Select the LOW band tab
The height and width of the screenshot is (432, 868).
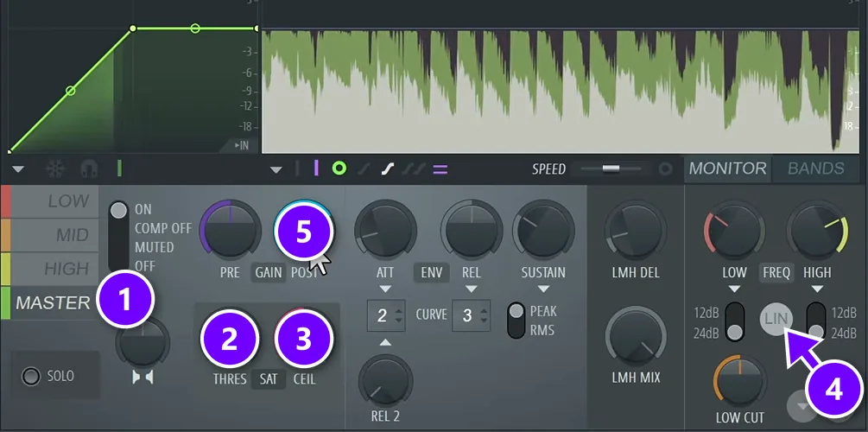[50, 201]
